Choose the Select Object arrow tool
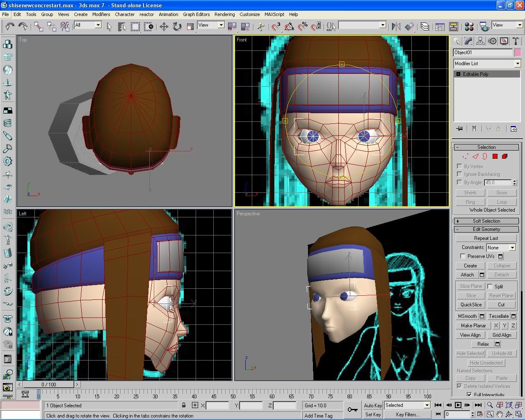Image resolution: width=525 pixels, height=420 pixels. [109, 27]
